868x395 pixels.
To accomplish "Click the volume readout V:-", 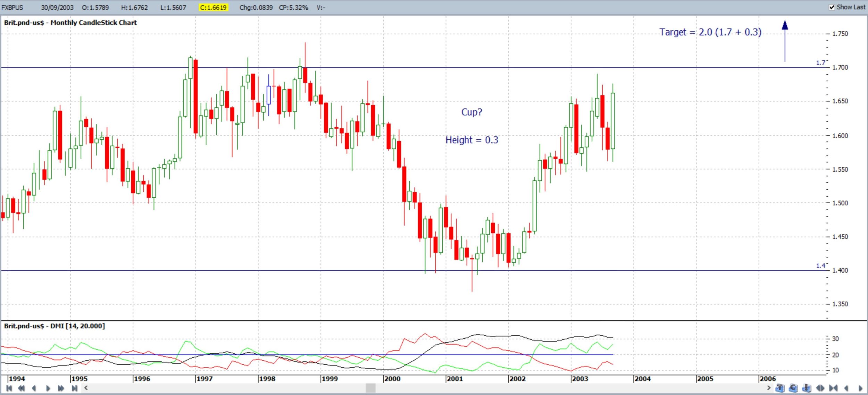I will click(321, 7).
